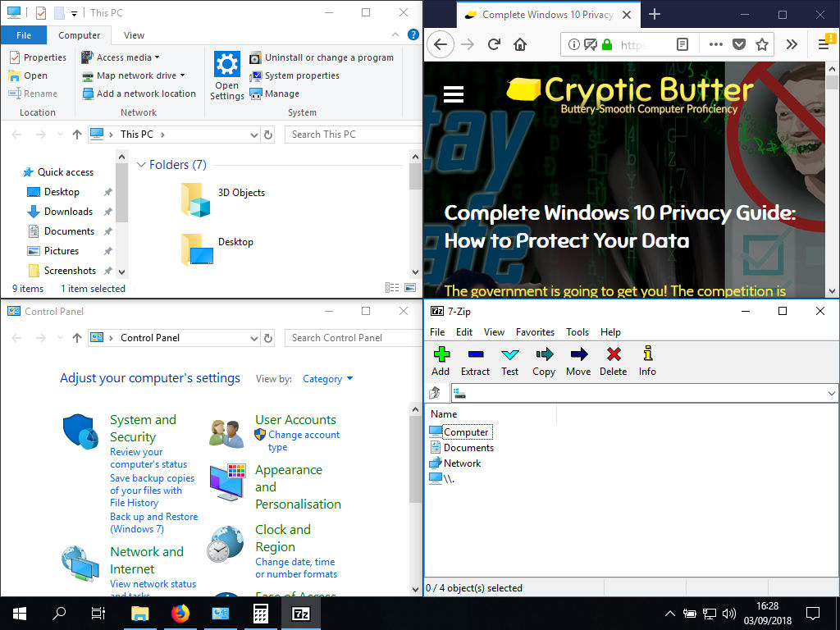
Task: Open the Tools menu in 7-Zip
Action: tap(577, 331)
